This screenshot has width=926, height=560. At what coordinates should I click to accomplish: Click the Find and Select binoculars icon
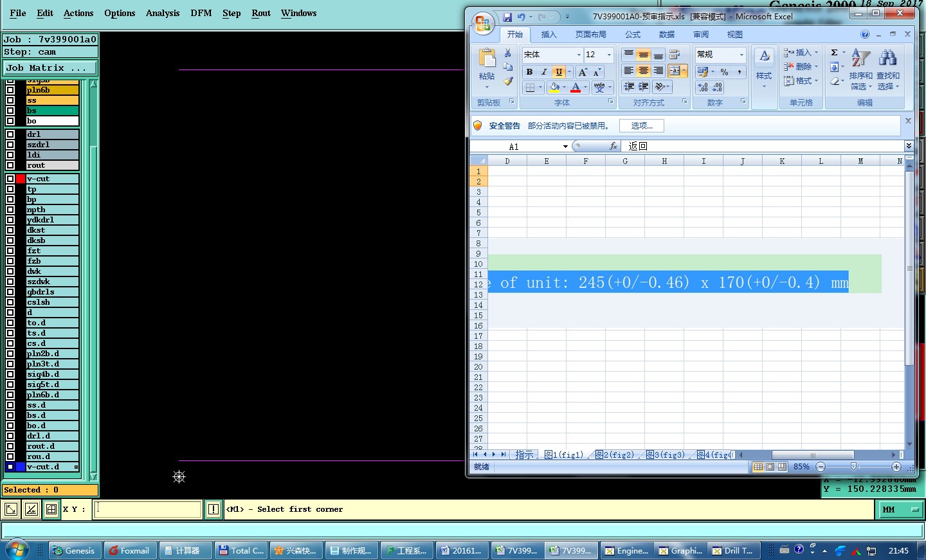pyautogui.click(x=888, y=58)
